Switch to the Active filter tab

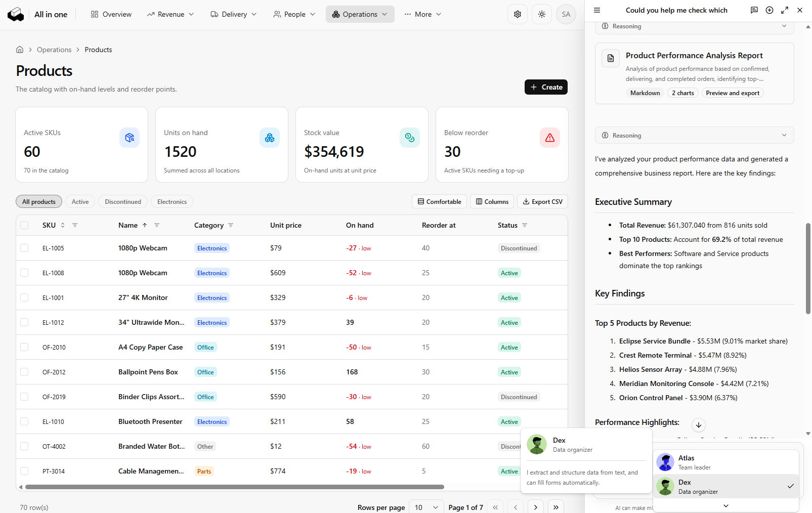tap(80, 201)
